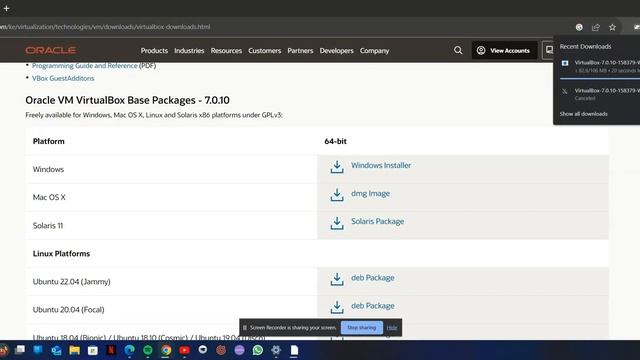Click the Ubuntu 22.04 deb download arrow icon
The image size is (640, 360).
(337, 279)
